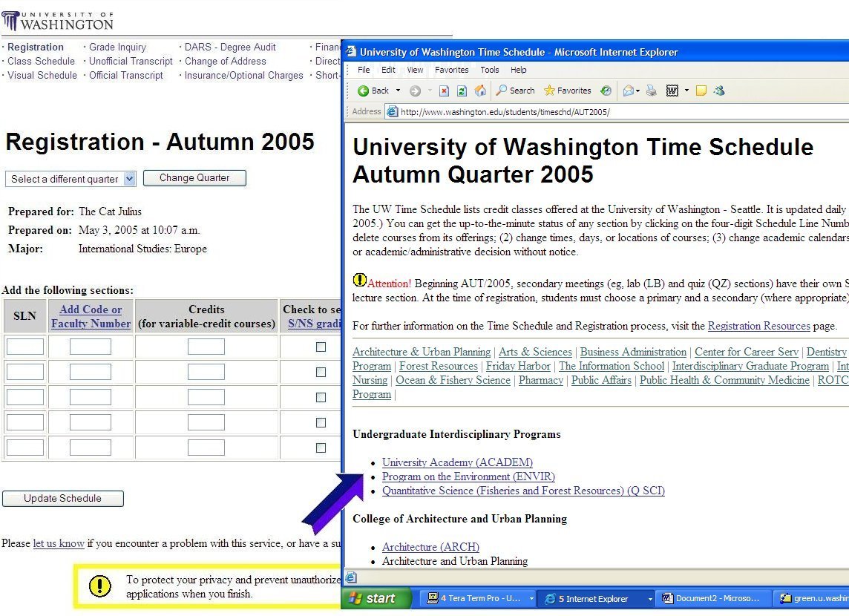This screenshot has width=849, height=616.
Task: Switch to the green.u.washin taskbar item
Action: (x=812, y=598)
